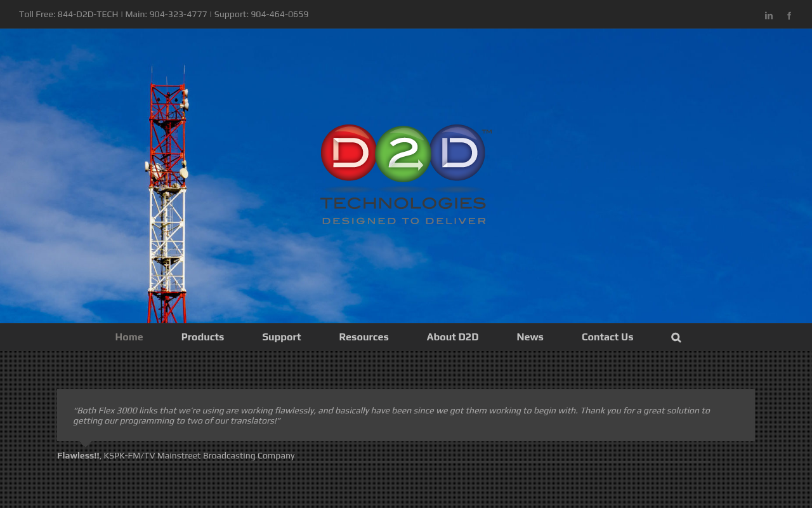This screenshot has height=508, width=812.
Task: Open the About D2D menu
Action: tap(452, 337)
